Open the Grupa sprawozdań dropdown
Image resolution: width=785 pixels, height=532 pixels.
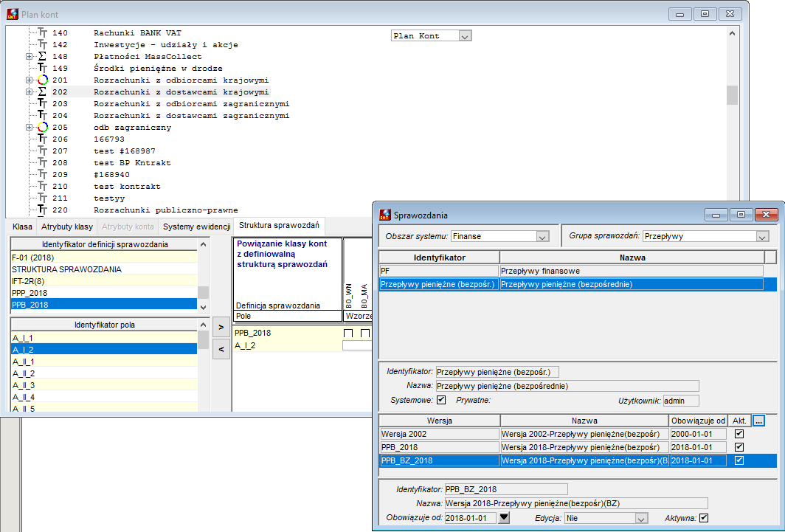[x=762, y=236]
